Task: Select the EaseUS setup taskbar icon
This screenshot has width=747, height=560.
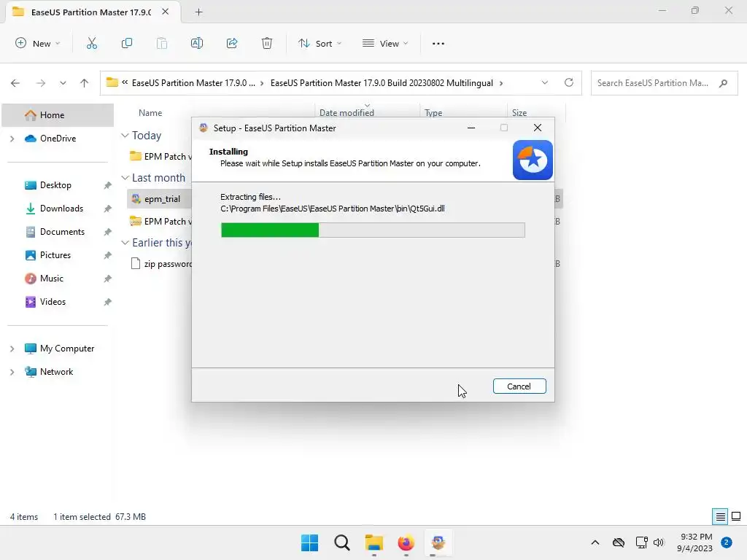Action: pos(438,542)
